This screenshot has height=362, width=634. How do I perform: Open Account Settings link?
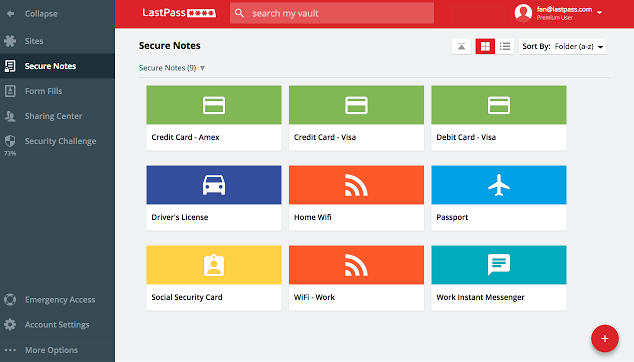click(x=57, y=325)
